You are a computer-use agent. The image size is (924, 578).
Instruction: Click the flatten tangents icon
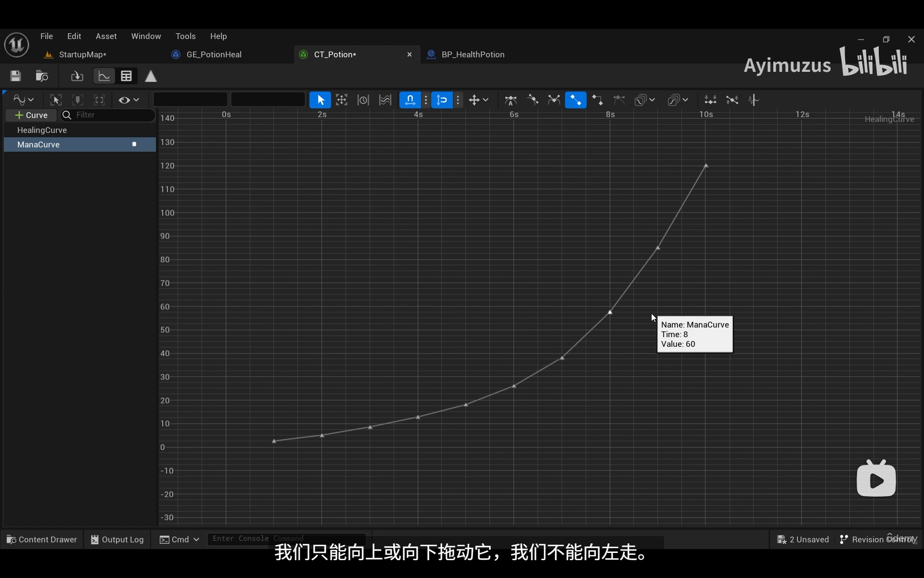[x=710, y=100]
